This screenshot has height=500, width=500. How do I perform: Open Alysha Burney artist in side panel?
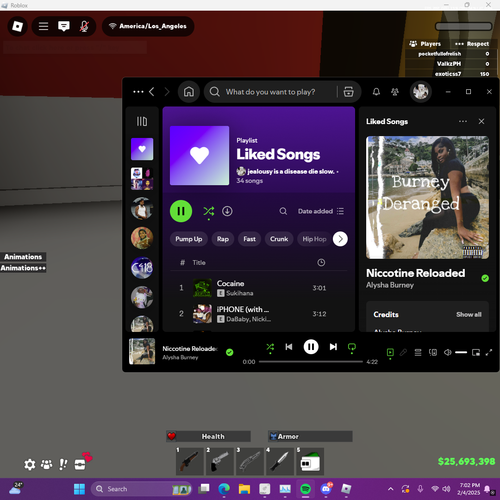[x=390, y=285]
